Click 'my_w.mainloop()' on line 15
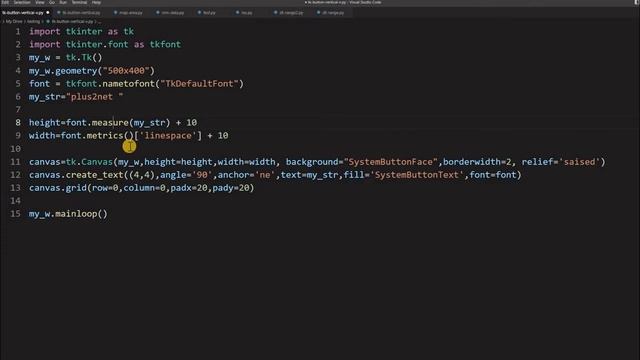 point(68,213)
